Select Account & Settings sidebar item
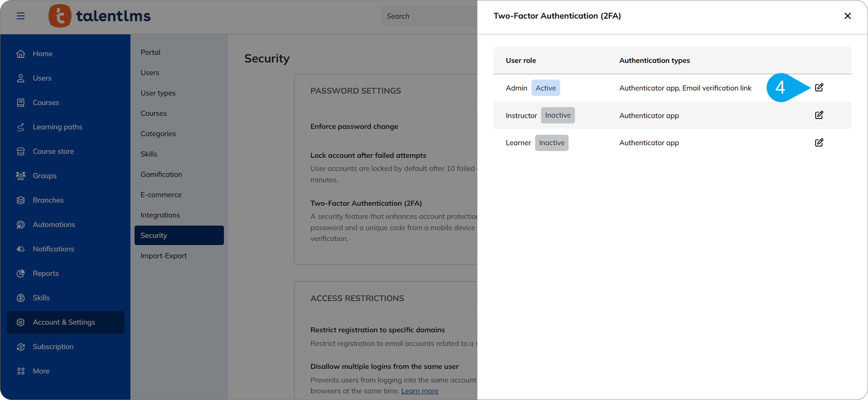 point(64,322)
